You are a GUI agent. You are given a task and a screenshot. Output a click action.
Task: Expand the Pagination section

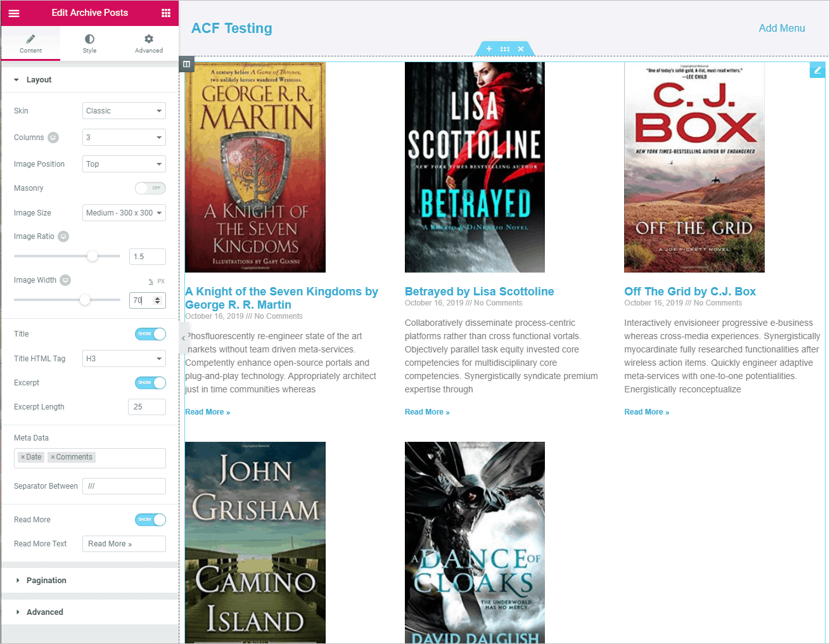pyautogui.click(x=90, y=581)
